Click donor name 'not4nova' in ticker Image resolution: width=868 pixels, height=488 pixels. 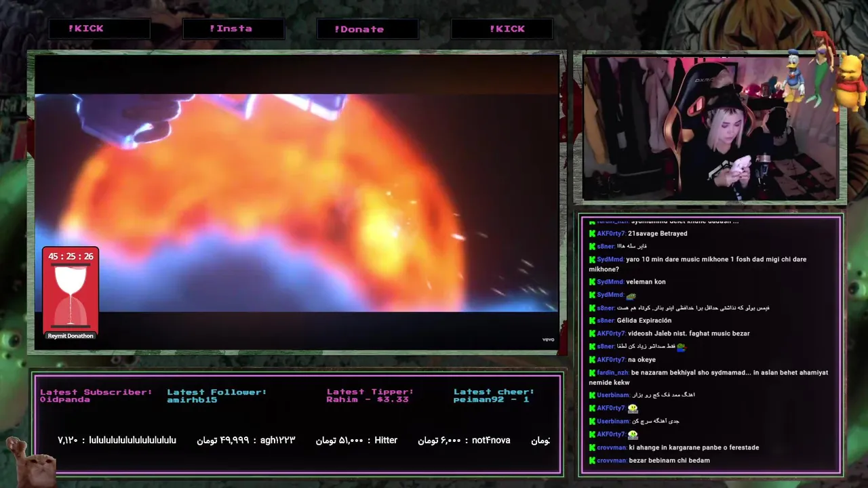[x=491, y=441]
